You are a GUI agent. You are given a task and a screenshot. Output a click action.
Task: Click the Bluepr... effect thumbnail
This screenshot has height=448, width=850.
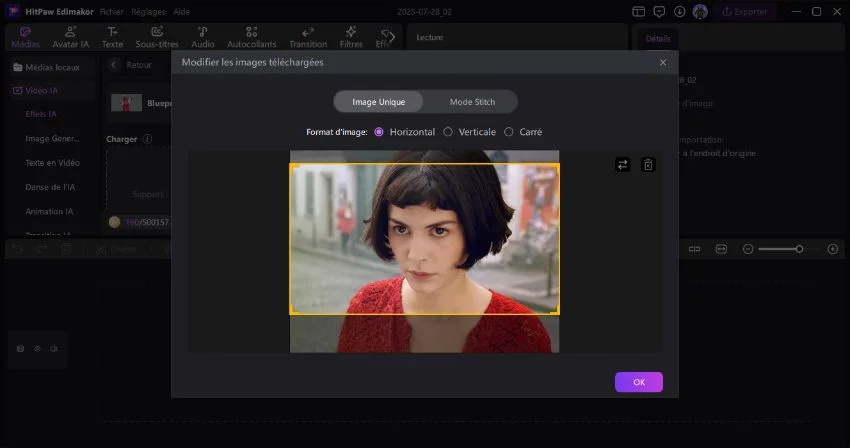[x=126, y=103]
